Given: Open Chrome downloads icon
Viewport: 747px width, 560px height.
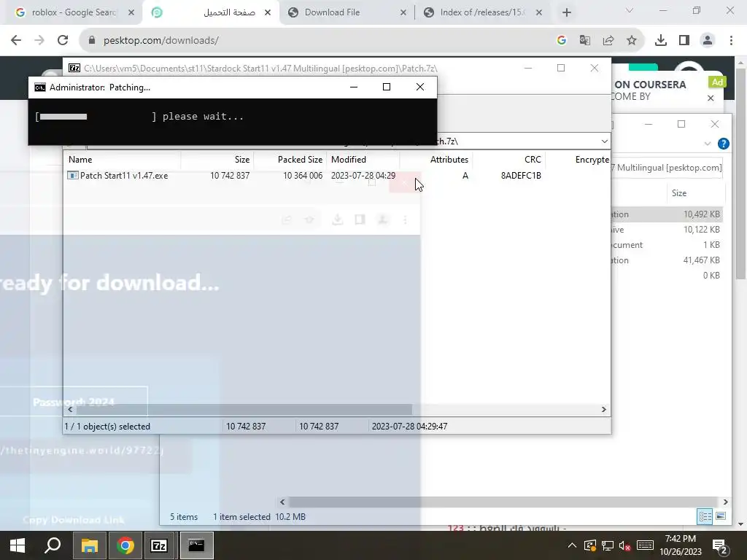Looking at the screenshot, I should click(661, 41).
